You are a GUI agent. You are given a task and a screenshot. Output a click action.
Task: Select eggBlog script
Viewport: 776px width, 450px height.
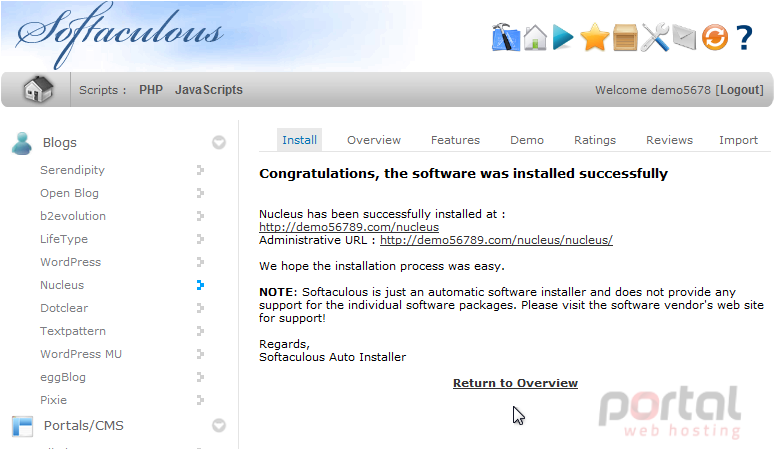pos(63,377)
